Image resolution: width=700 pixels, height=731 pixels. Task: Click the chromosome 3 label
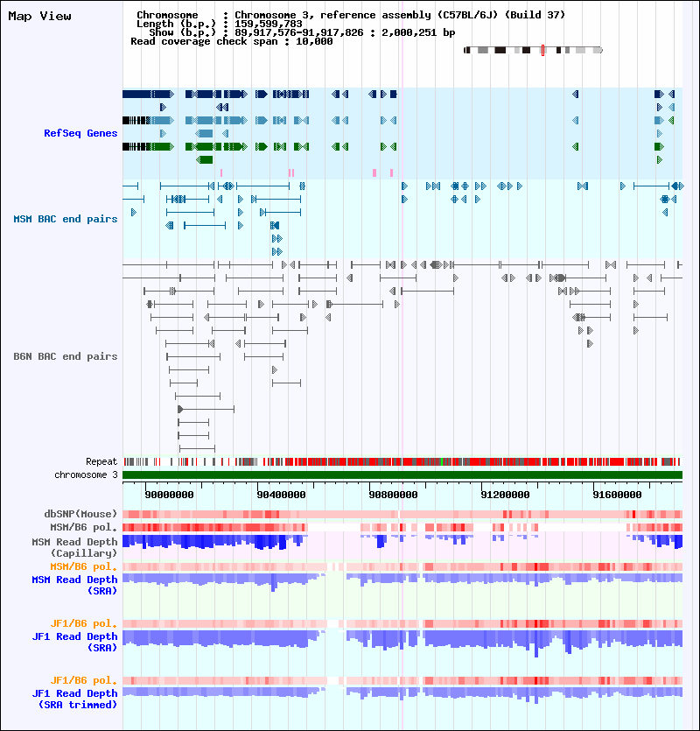click(x=86, y=474)
